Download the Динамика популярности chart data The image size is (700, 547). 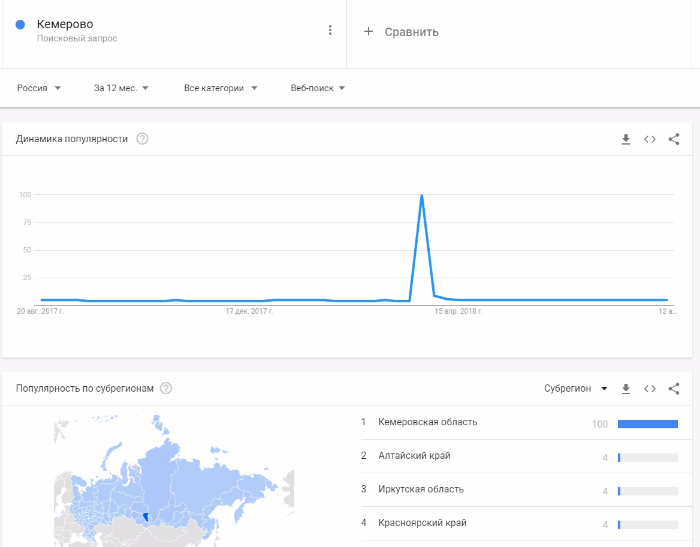click(626, 139)
